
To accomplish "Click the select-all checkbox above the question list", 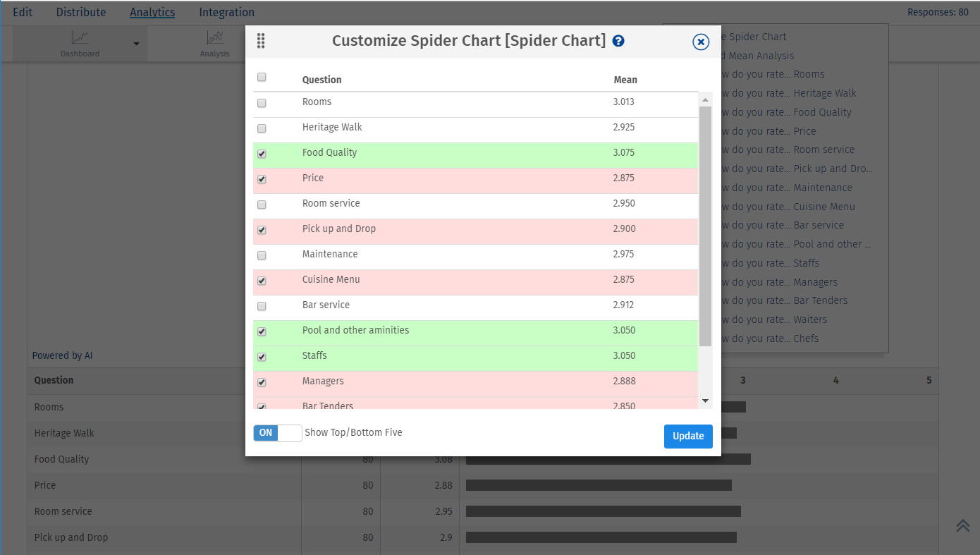I will [262, 77].
